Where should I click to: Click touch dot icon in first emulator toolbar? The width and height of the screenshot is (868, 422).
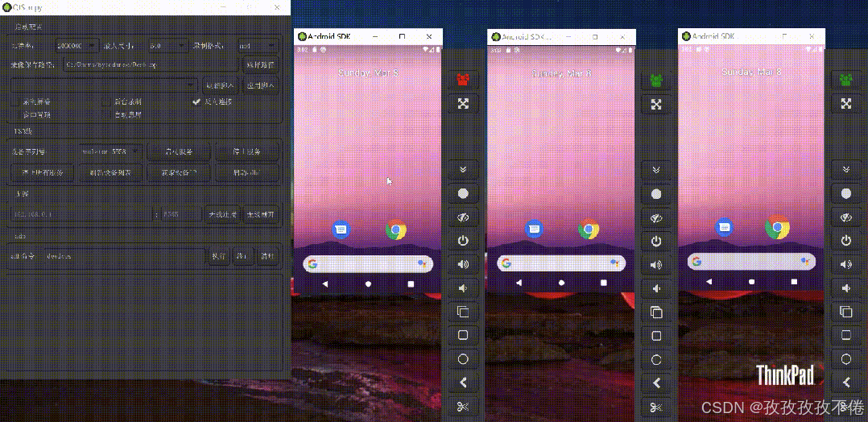463,194
